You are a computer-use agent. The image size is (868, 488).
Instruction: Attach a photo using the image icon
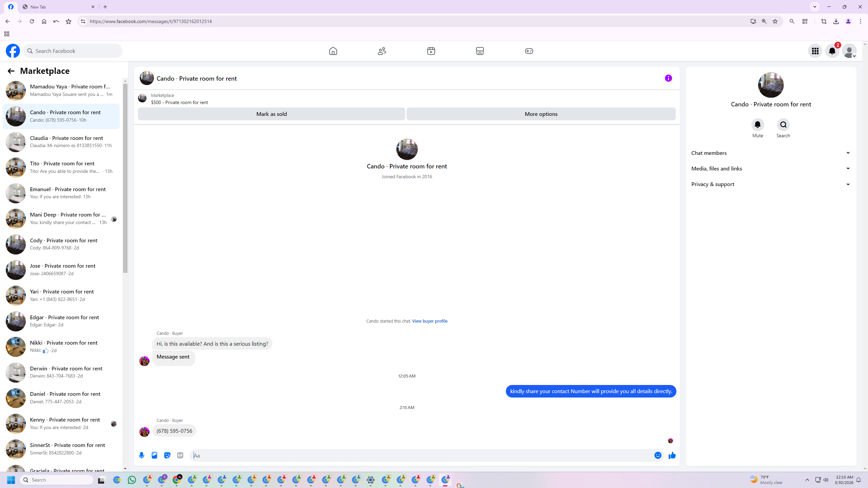pos(154,455)
